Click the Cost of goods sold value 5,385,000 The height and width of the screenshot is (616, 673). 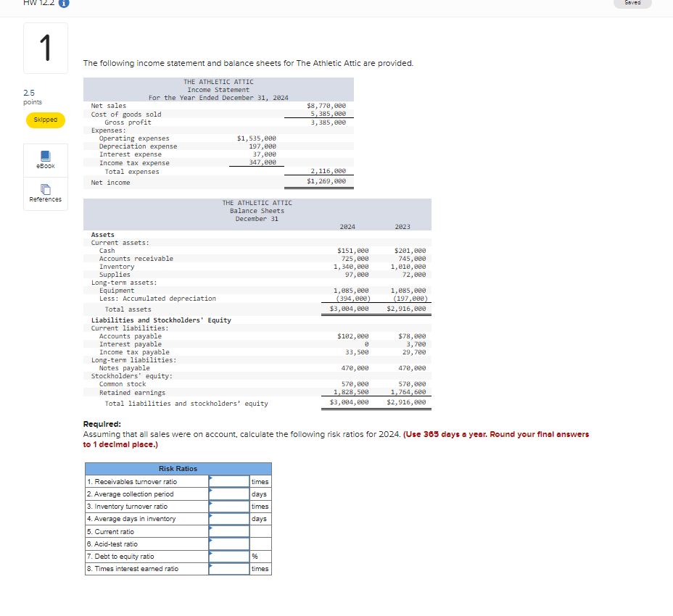pyautogui.click(x=328, y=114)
